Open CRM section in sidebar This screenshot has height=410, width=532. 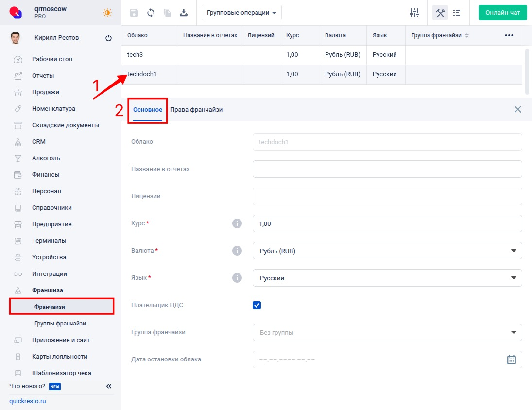(39, 142)
